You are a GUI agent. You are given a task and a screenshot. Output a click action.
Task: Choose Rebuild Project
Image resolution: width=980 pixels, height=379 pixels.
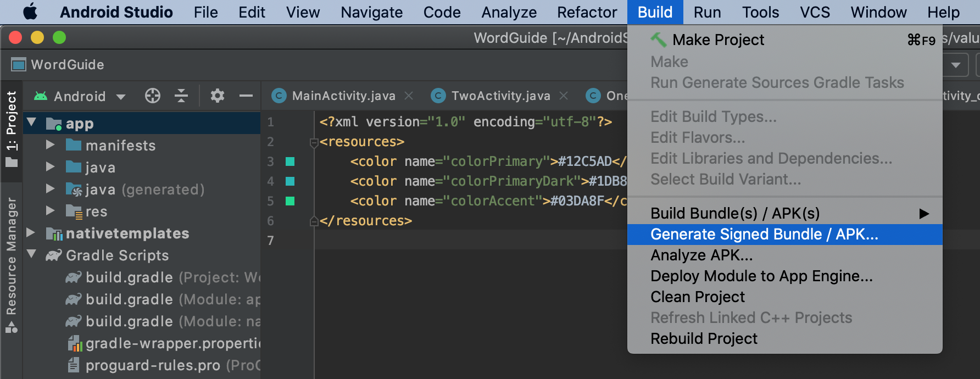click(784, 338)
